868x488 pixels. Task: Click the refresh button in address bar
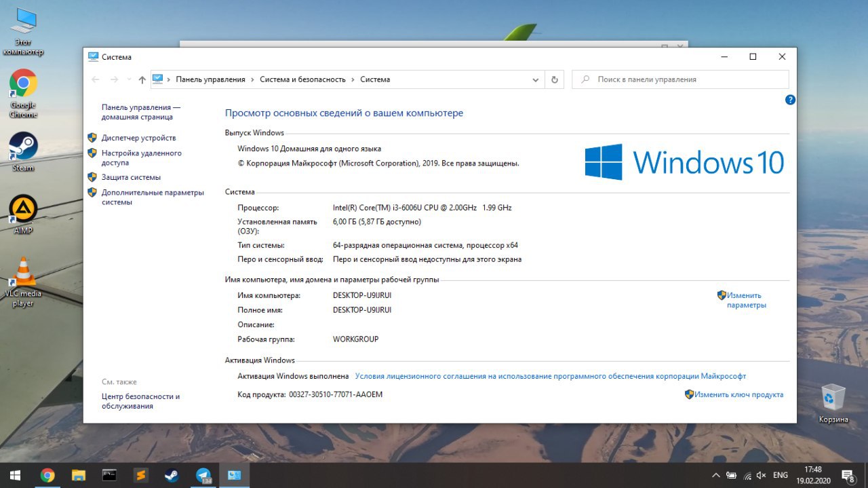coord(555,79)
